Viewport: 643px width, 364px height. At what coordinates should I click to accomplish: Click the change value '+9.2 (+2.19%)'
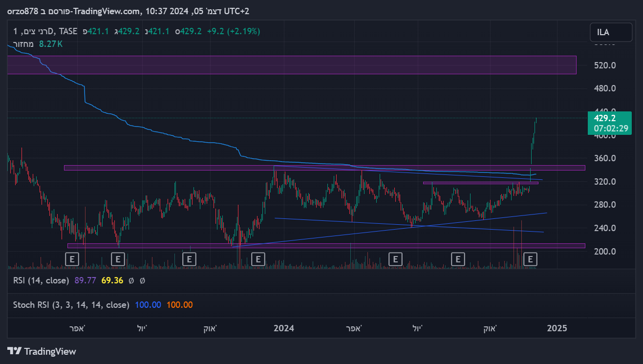tap(234, 31)
